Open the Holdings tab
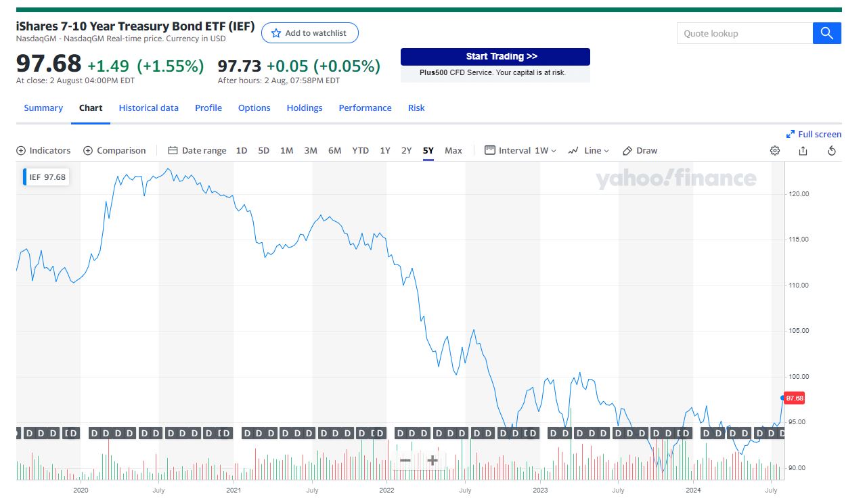Screen dimensions: 865x504 tap(305, 108)
